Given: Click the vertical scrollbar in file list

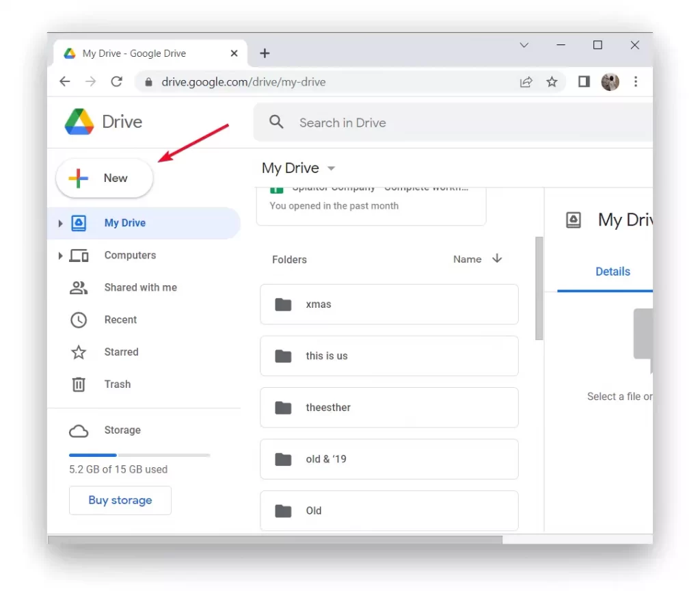Looking at the screenshot, I should click(x=539, y=288).
